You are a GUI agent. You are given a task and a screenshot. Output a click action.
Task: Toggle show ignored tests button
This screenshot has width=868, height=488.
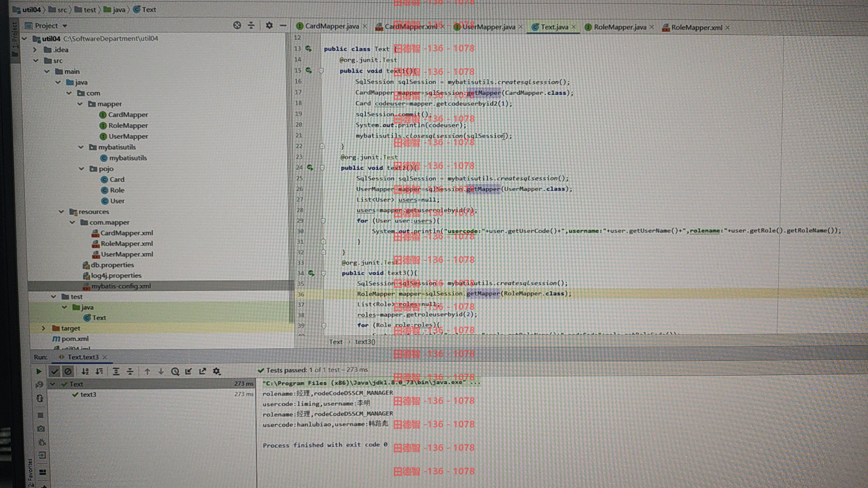tap(68, 371)
